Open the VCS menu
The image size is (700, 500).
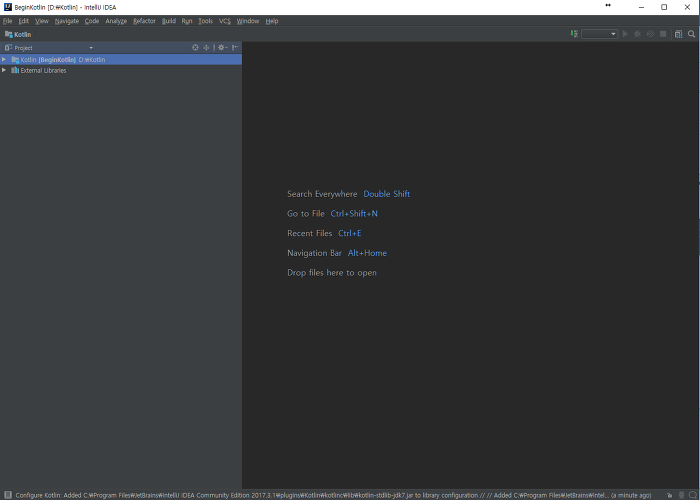coord(225,21)
